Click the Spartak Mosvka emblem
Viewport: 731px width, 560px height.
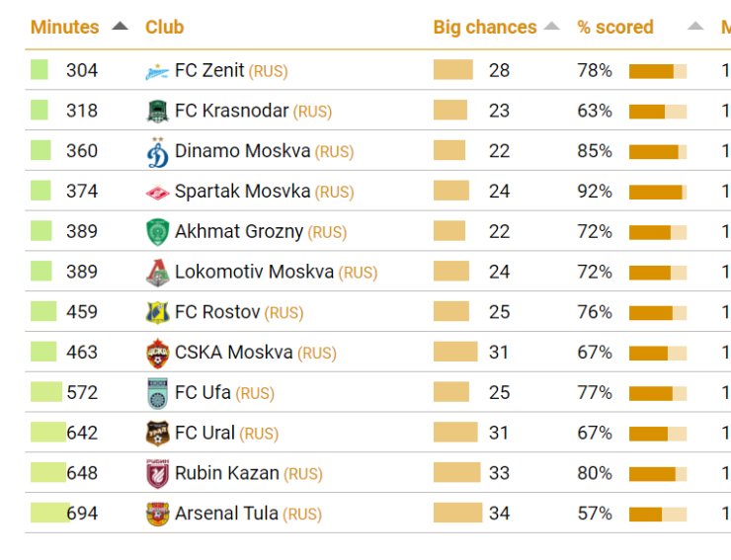click(x=158, y=193)
